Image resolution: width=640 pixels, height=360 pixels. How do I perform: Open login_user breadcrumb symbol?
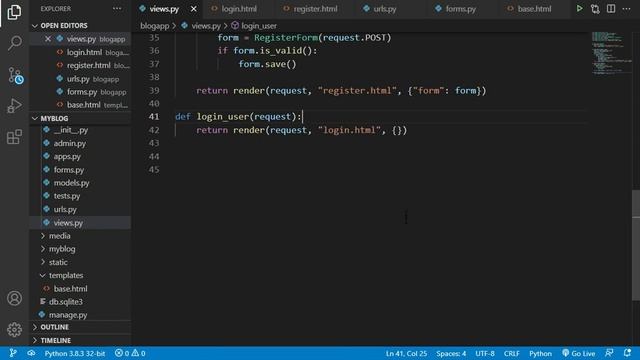click(x=258, y=26)
